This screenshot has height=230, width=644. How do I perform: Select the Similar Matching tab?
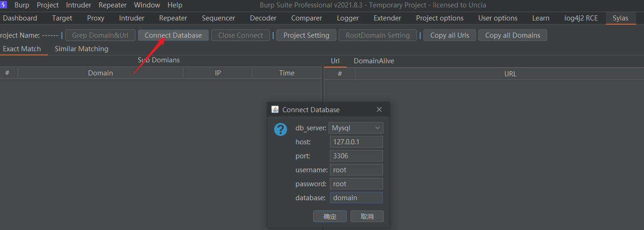point(81,49)
